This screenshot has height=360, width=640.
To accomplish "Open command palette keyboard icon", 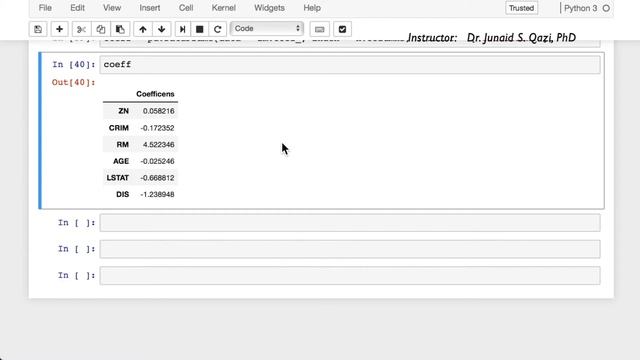I will click(320, 29).
